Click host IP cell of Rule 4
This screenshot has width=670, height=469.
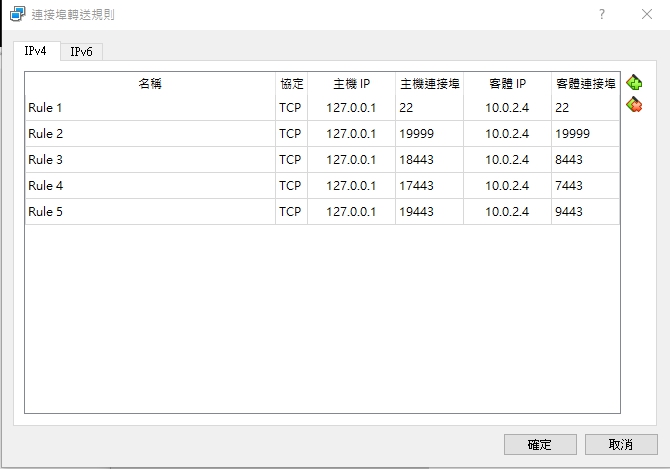351,186
